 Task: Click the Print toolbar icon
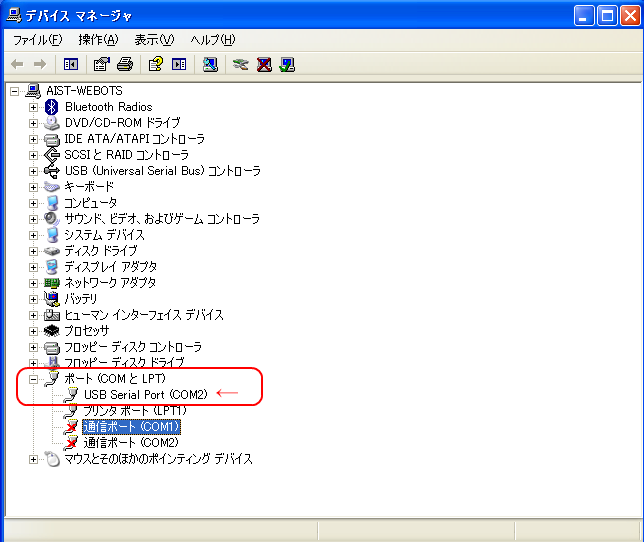point(125,64)
